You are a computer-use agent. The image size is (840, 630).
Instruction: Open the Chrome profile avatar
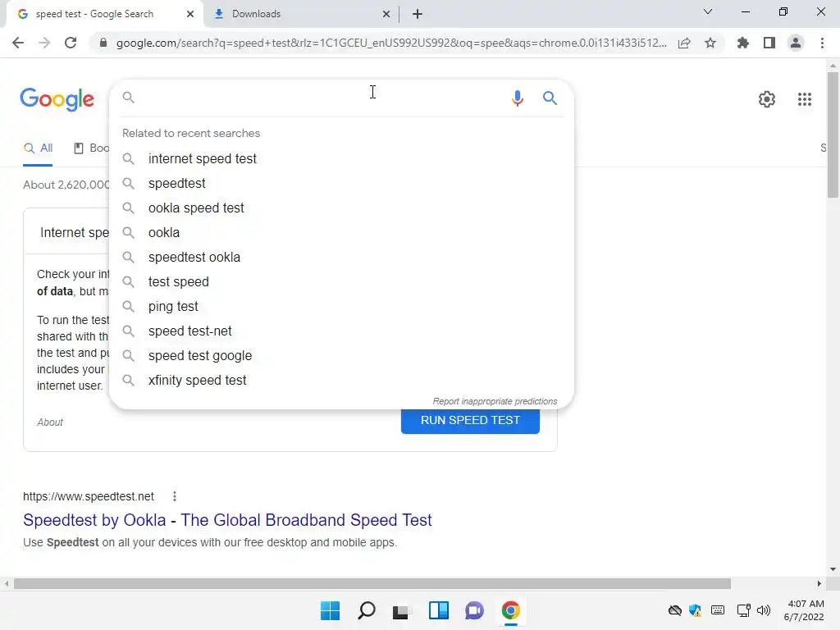coord(796,43)
